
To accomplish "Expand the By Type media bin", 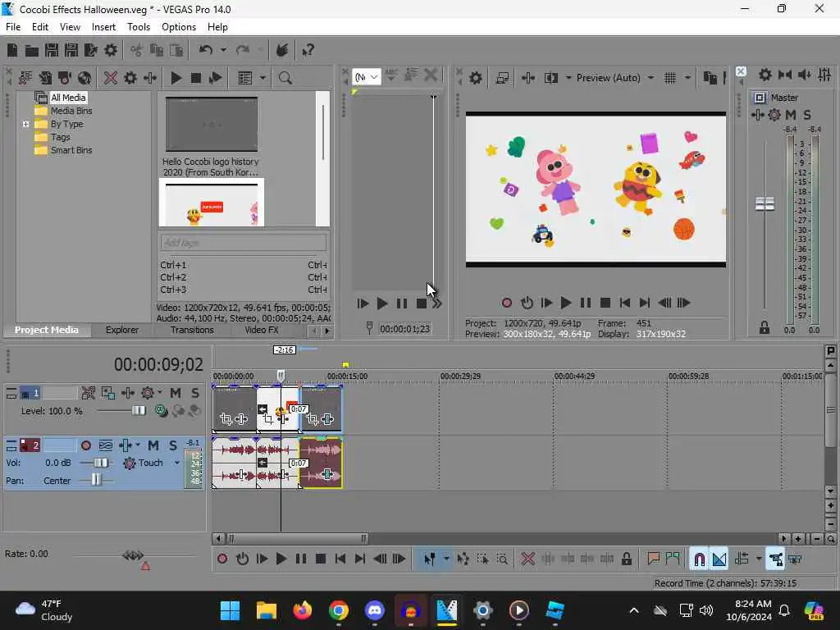I will [25, 125].
